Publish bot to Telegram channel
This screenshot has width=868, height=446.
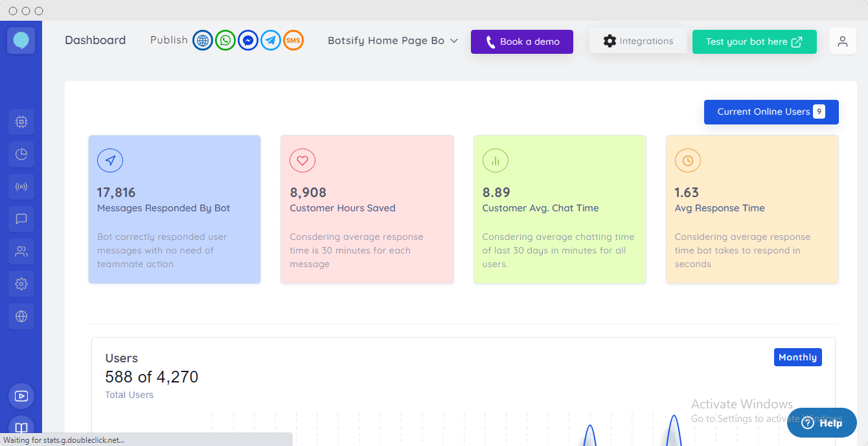[271, 41]
